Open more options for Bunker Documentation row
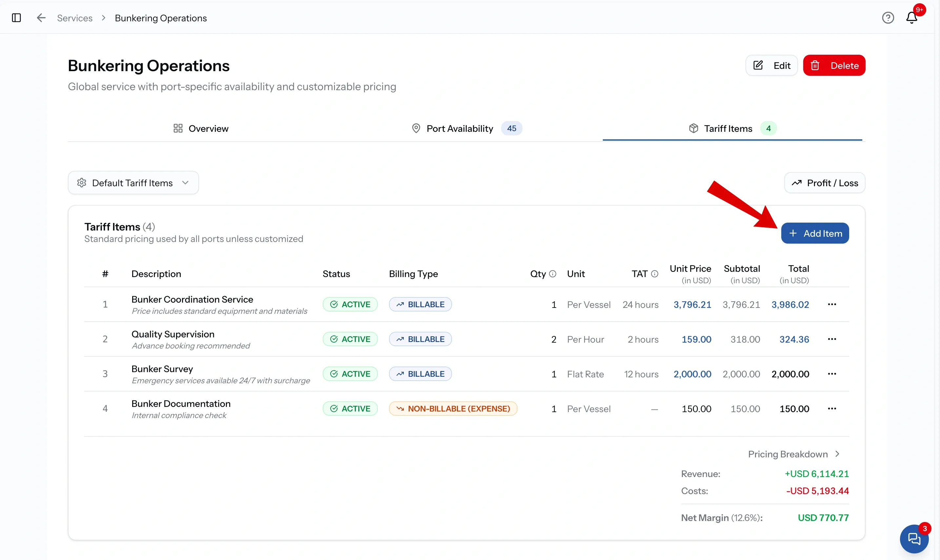940x560 pixels. pos(832,409)
